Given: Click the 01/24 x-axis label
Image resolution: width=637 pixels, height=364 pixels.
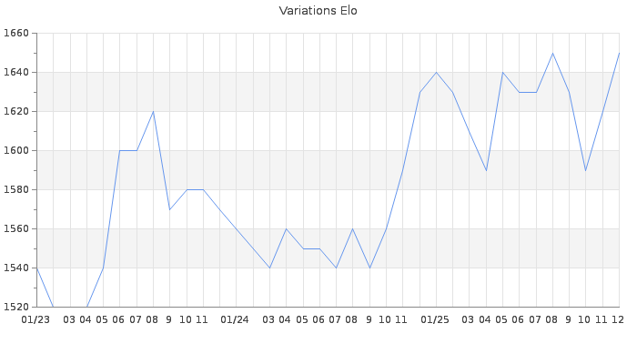Looking at the screenshot, I should pyautogui.click(x=235, y=319).
